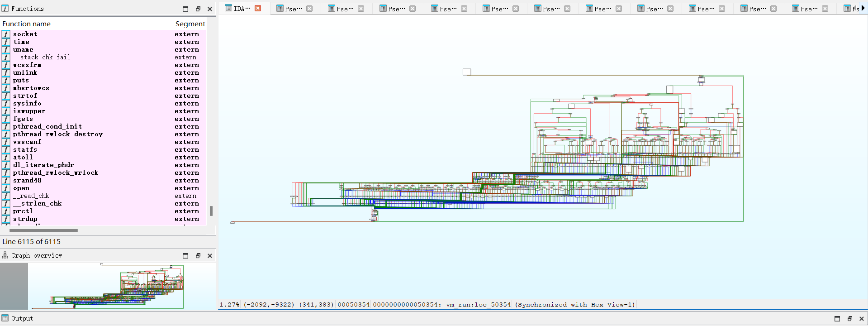Close the IDA view tab
Viewport: 868px width, 326px height.
click(x=258, y=8)
